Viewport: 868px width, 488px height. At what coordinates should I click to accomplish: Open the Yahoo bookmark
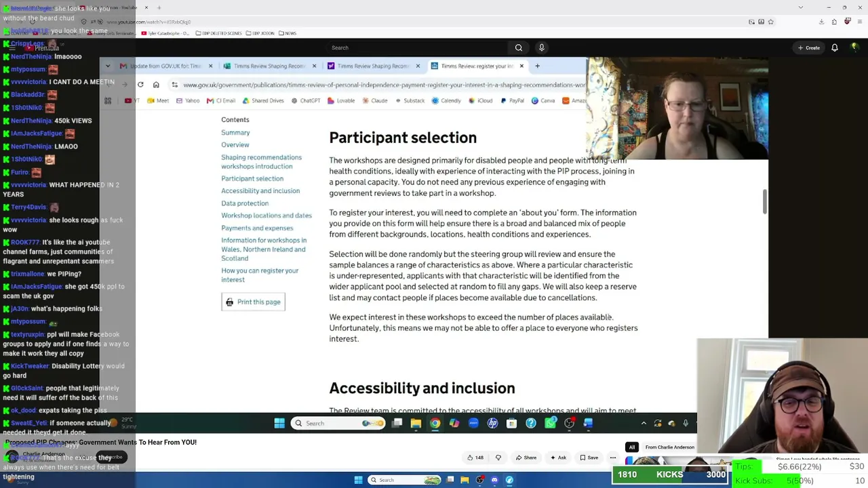[x=188, y=100]
